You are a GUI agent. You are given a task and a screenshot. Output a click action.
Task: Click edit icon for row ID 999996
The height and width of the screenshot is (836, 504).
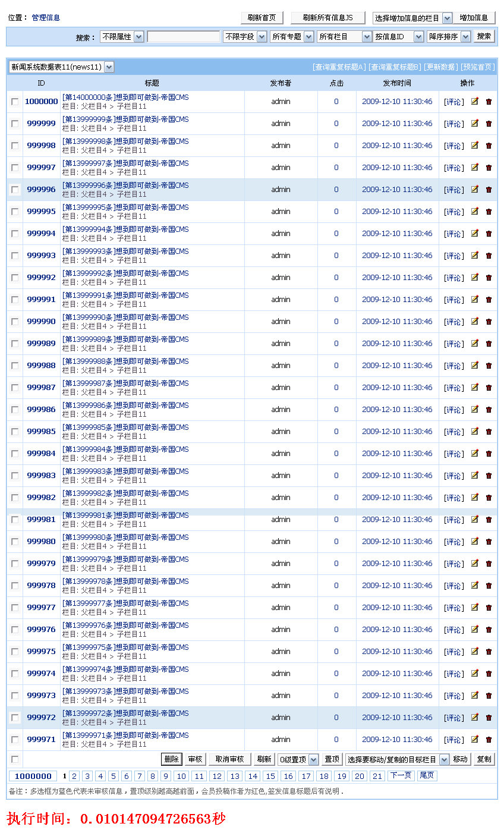coord(474,189)
